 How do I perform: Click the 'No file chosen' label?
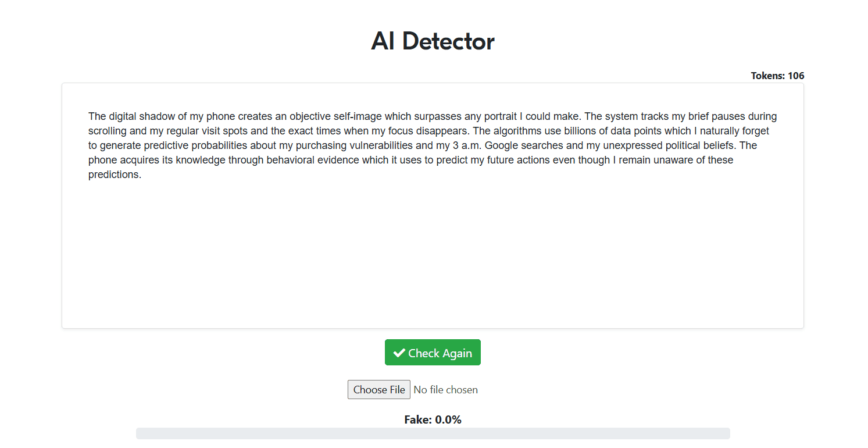coord(446,390)
